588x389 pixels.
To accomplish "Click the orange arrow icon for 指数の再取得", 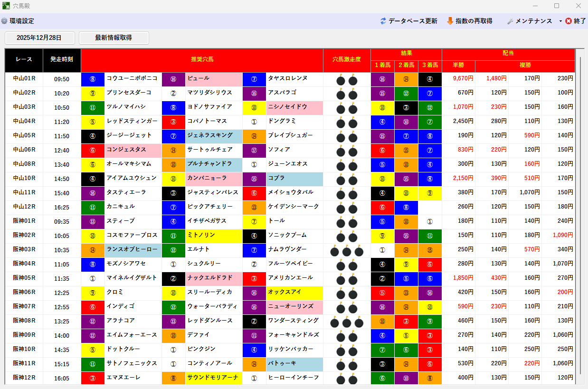I will [450, 21].
